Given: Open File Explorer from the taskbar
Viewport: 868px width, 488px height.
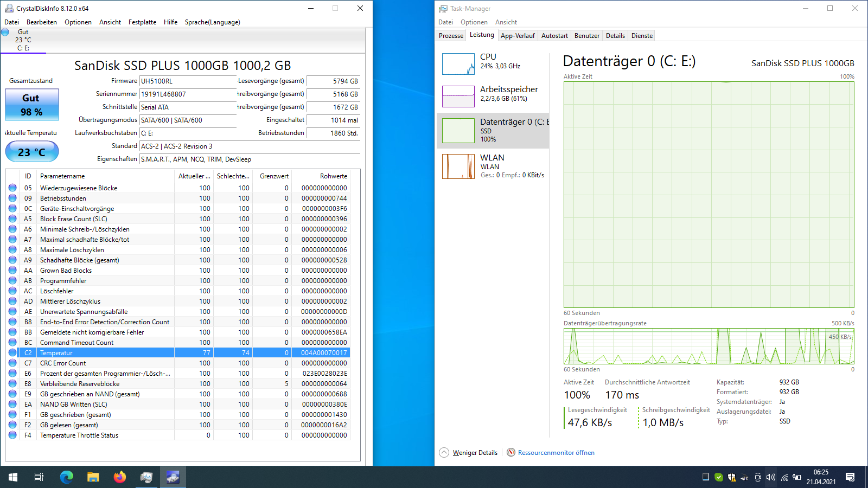Looking at the screenshot, I should tap(93, 477).
